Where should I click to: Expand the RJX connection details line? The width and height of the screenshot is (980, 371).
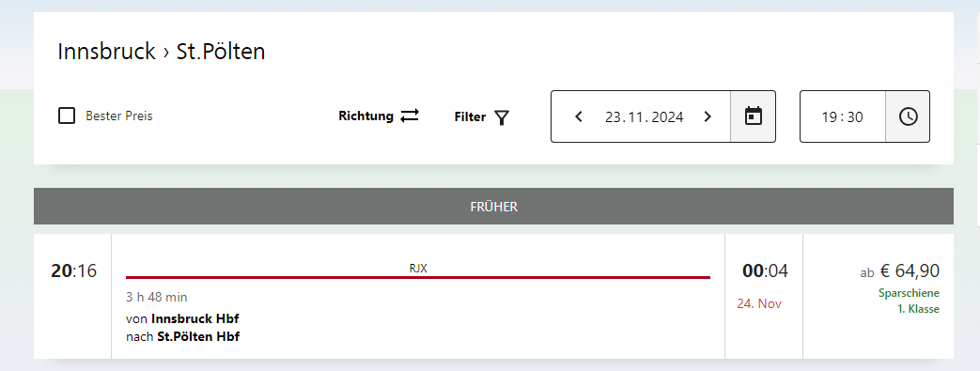(x=418, y=272)
